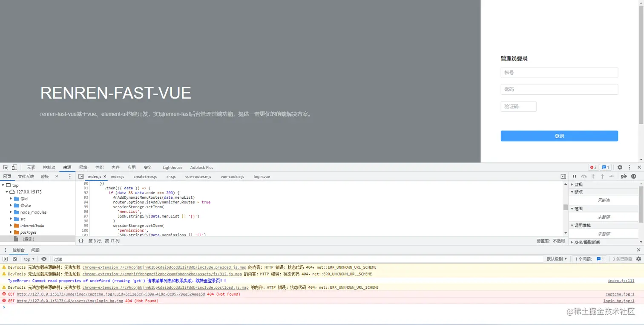Viewport: 644px width, 325px height.
Task: Hide the debugger sidebar icon
Action: (563, 177)
